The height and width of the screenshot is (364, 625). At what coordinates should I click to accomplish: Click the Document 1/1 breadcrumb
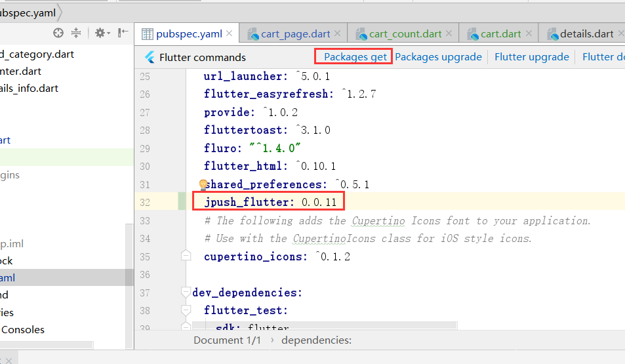click(x=227, y=340)
